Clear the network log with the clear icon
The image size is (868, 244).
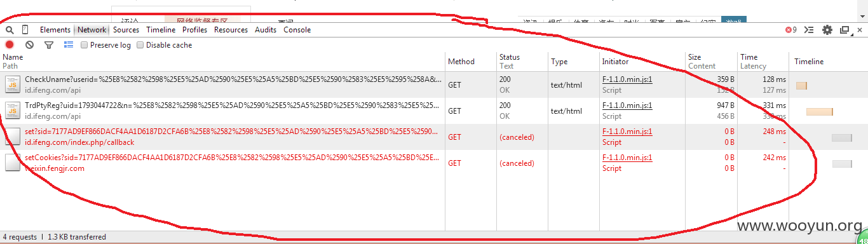[x=29, y=45]
